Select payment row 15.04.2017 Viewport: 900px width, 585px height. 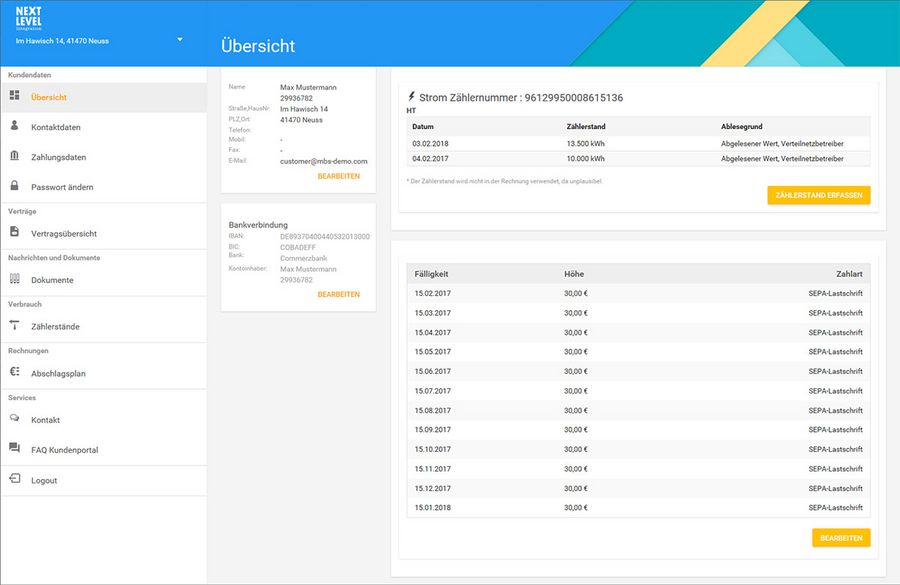click(x=638, y=332)
